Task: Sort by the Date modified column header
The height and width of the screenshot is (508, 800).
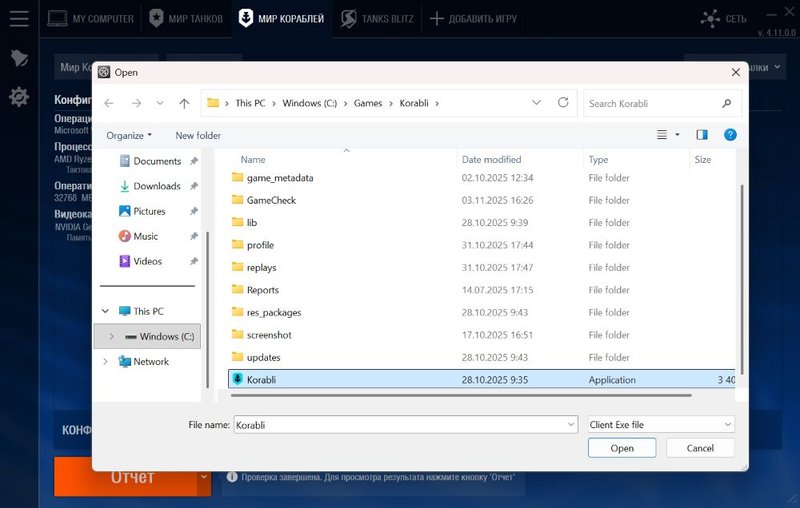Action: click(492, 160)
